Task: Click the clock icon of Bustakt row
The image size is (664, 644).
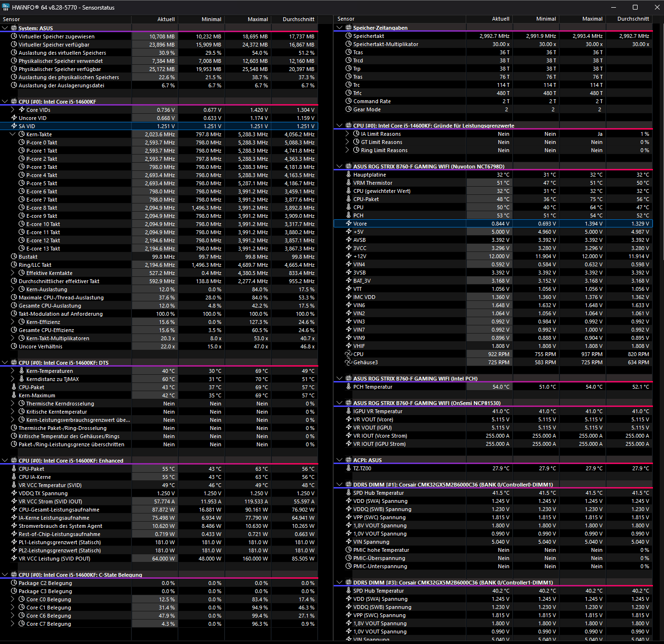Action: click(x=14, y=257)
